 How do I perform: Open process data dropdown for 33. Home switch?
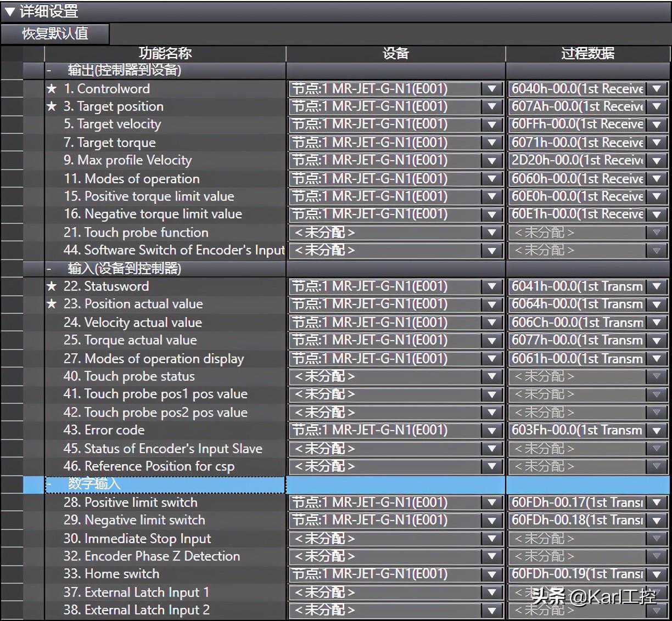click(657, 574)
